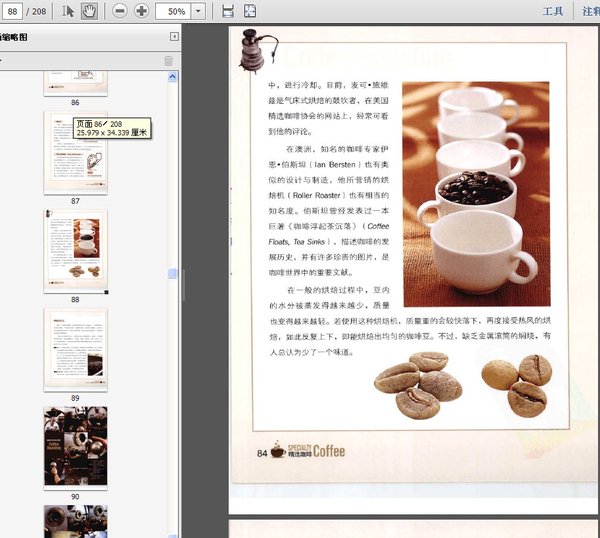
Task: Click the thumbnail panel scroll handle
Action: 173,273
